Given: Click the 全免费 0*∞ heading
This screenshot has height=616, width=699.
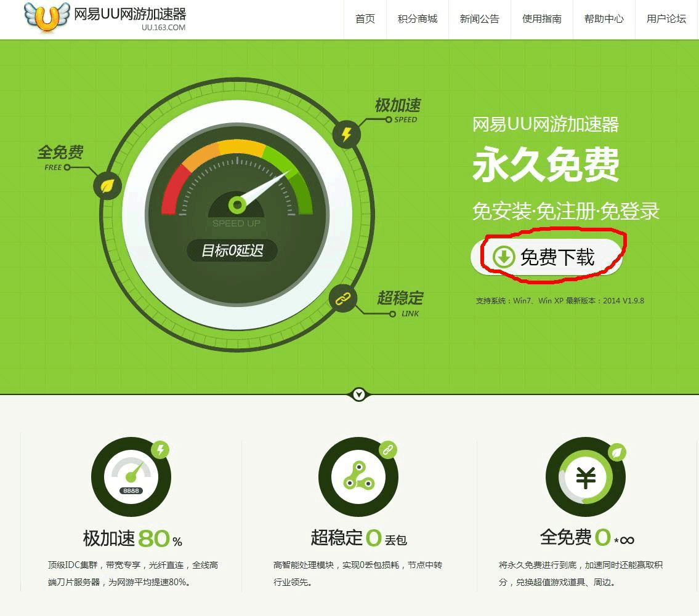Looking at the screenshot, I should tap(587, 537).
